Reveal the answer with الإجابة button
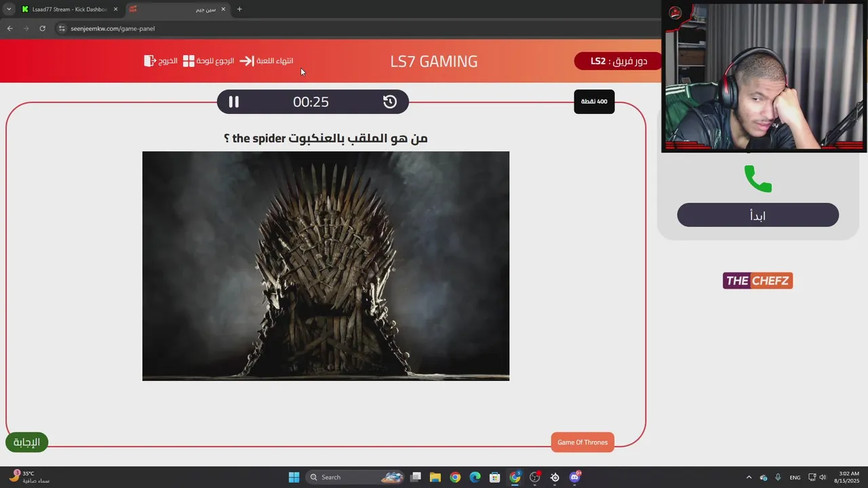This screenshot has width=868, height=488. pos(27,442)
